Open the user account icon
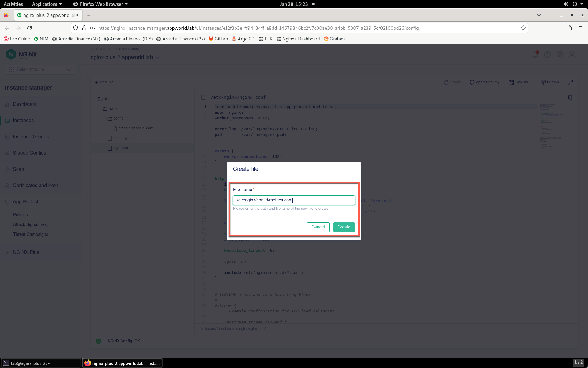The height and width of the screenshot is (368, 588). [x=572, y=54]
